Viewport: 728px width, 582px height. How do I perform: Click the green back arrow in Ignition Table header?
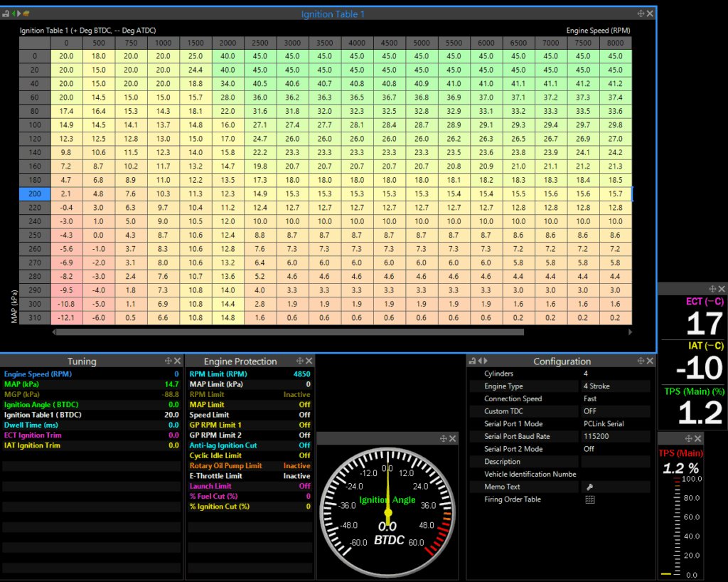tap(14, 13)
